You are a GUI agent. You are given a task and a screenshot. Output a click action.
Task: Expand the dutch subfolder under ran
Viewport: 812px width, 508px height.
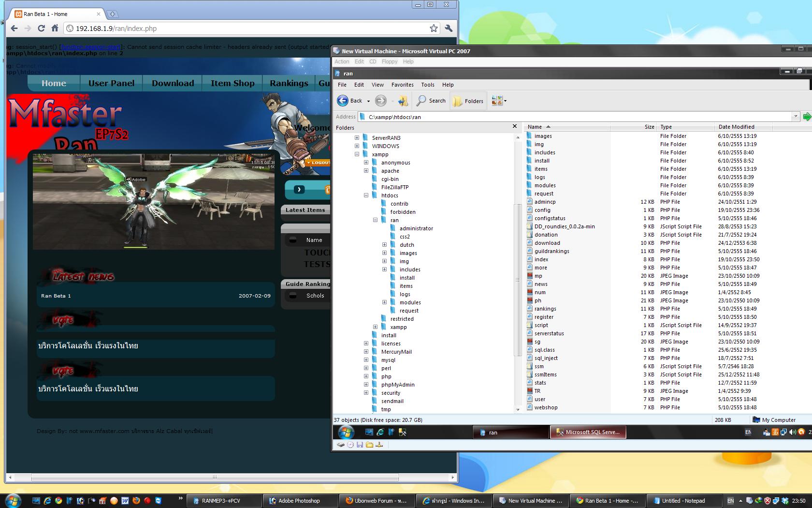385,245
